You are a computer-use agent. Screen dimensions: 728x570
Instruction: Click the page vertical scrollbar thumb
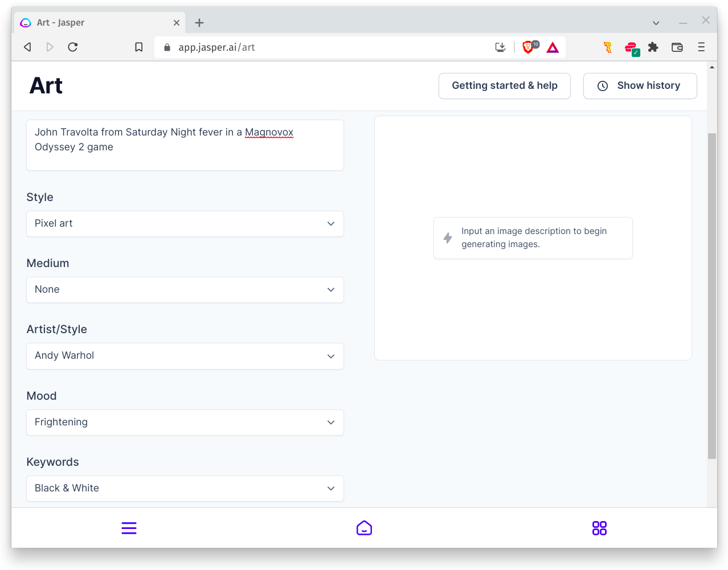(712, 296)
